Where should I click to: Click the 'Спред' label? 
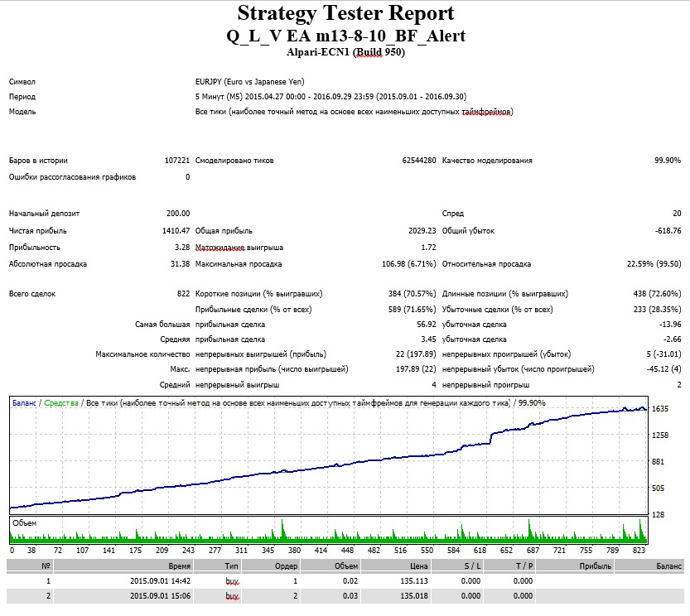tap(453, 213)
